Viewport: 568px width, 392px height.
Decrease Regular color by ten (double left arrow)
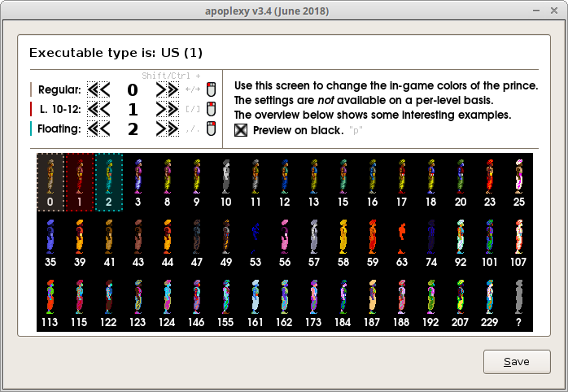tap(93, 89)
